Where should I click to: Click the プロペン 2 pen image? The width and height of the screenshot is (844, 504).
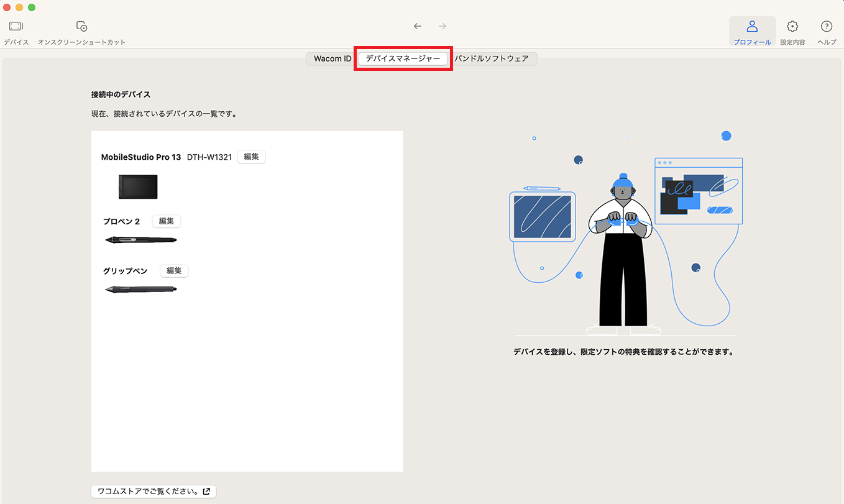tap(141, 240)
